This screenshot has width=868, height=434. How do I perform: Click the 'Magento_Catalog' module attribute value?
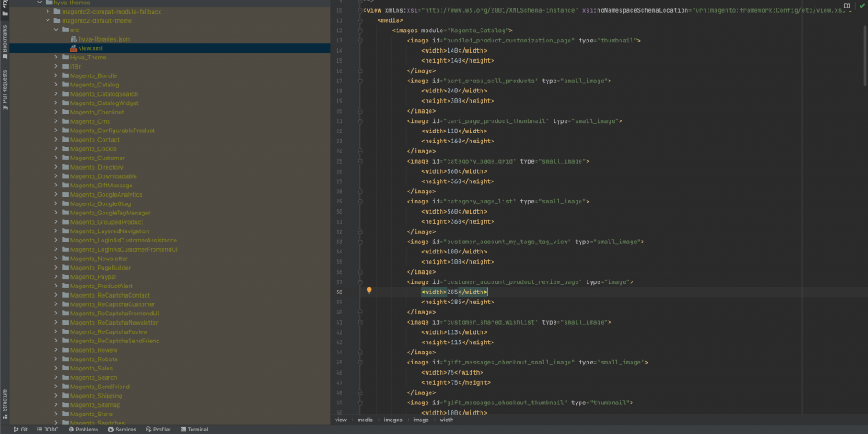click(x=480, y=31)
